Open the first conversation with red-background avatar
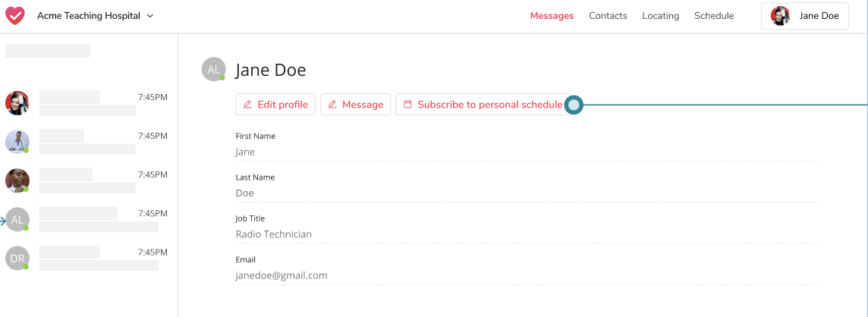The height and width of the screenshot is (317, 868). pos(86,103)
